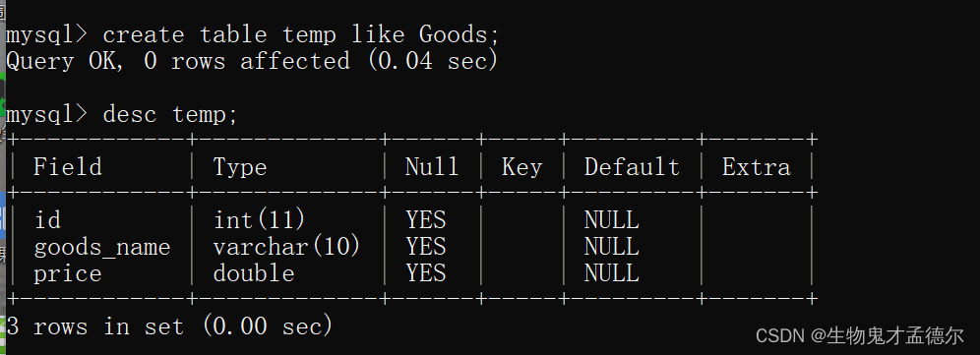
Task: Click the CSDN author watermark text
Action: (860, 336)
